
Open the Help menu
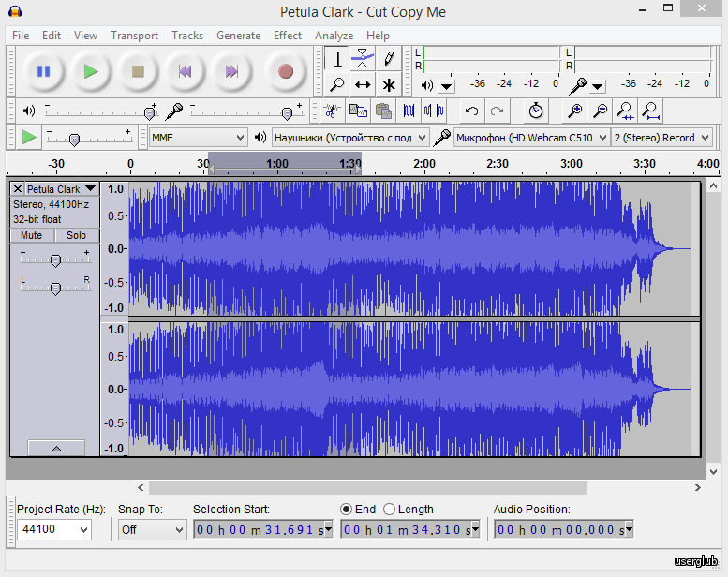pos(378,36)
